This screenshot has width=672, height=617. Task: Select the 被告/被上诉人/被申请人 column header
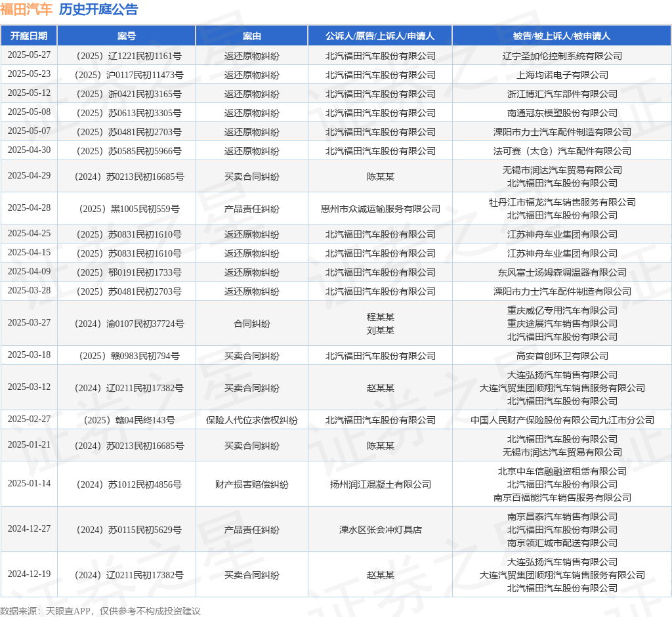coord(562,36)
